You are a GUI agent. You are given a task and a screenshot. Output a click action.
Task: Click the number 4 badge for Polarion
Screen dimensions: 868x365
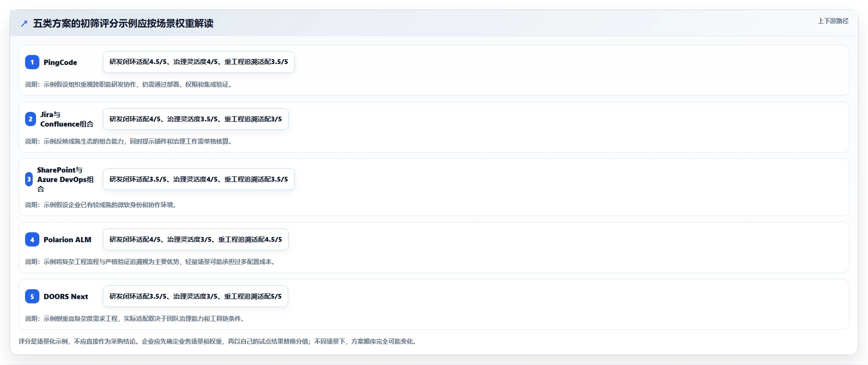[x=32, y=239]
